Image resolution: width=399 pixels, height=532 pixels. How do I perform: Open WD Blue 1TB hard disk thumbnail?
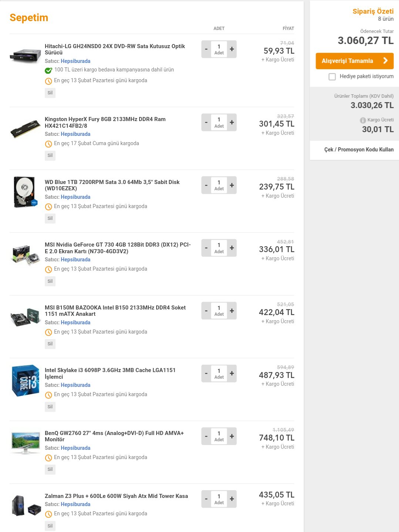click(x=25, y=192)
